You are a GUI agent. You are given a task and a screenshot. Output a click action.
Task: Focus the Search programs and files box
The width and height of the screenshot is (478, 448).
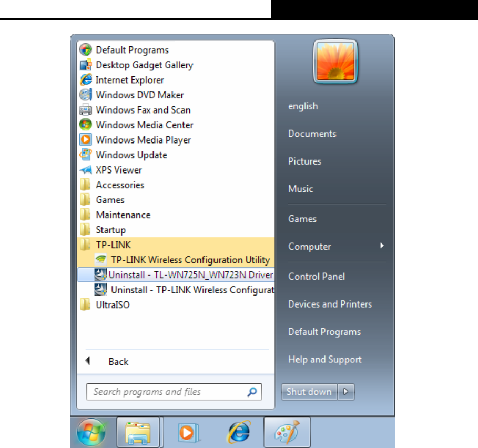(x=174, y=392)
